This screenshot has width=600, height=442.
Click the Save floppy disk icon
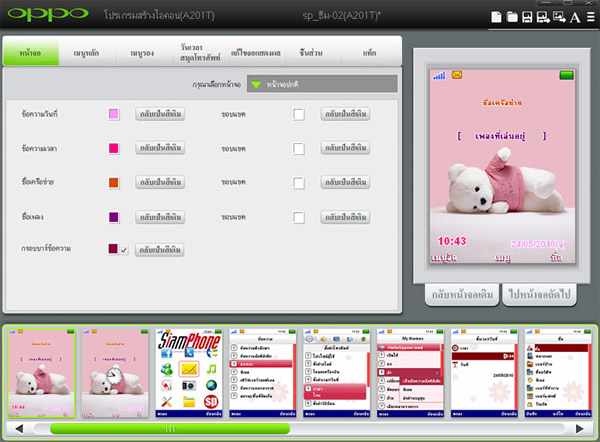(528, 17)
